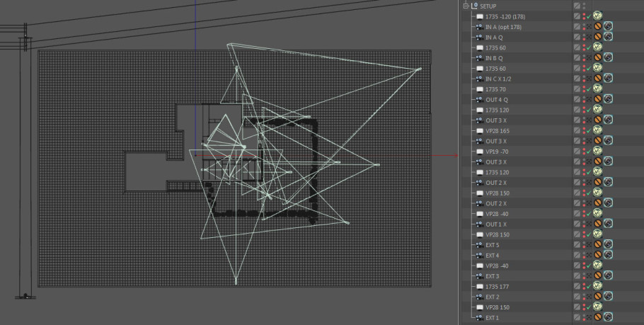The height and width of the screenshot is (325, 644).
Task: Click the light icon for 1735 -120 (178)
Action: click(x=479, y=16)
